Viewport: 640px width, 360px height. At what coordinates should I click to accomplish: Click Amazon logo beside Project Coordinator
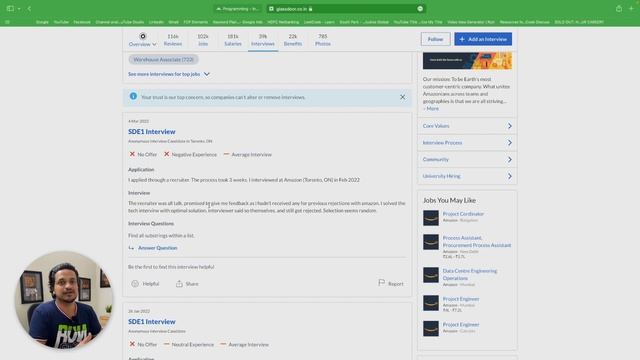[431, 218]
